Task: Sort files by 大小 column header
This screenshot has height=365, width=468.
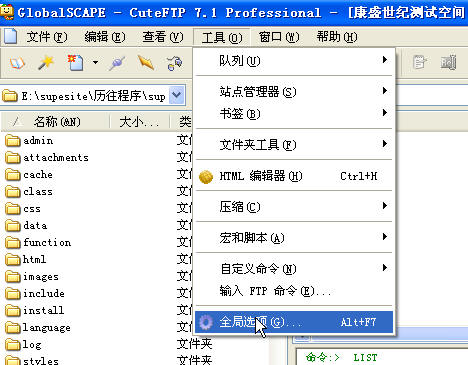Action: pos(139,122)
